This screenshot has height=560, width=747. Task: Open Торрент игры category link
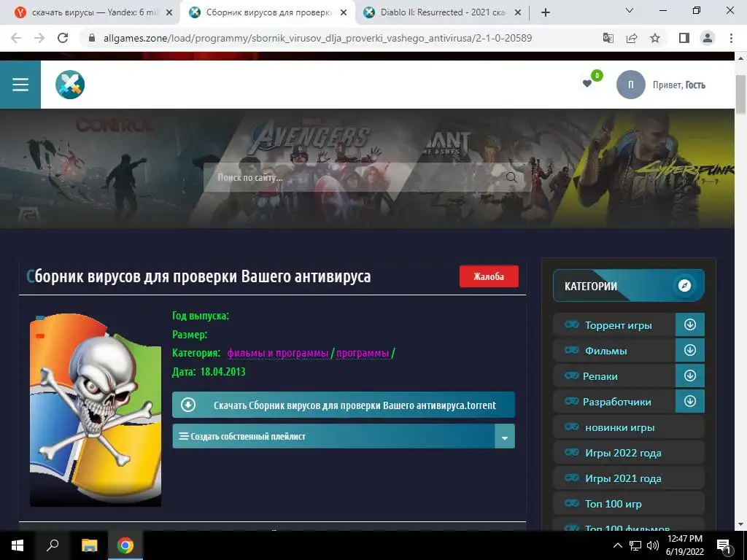[x=619, y=325]
